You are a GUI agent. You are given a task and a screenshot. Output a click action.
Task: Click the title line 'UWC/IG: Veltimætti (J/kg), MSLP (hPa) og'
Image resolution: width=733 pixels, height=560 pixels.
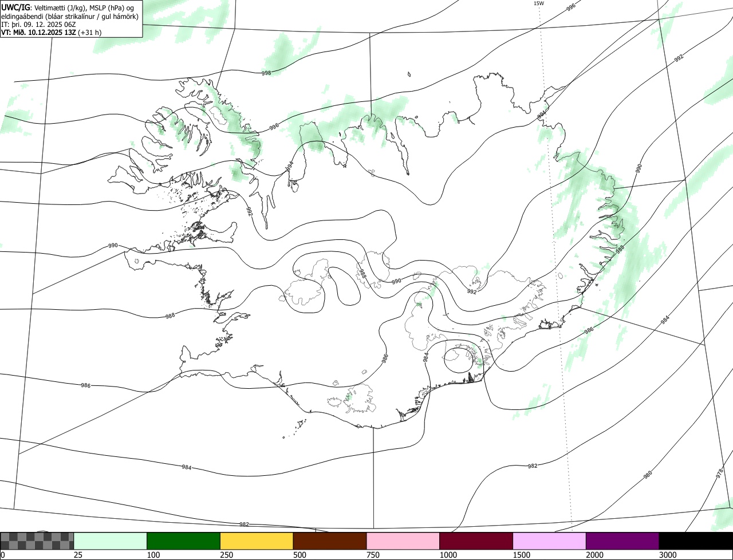click(x=68, y=7)
